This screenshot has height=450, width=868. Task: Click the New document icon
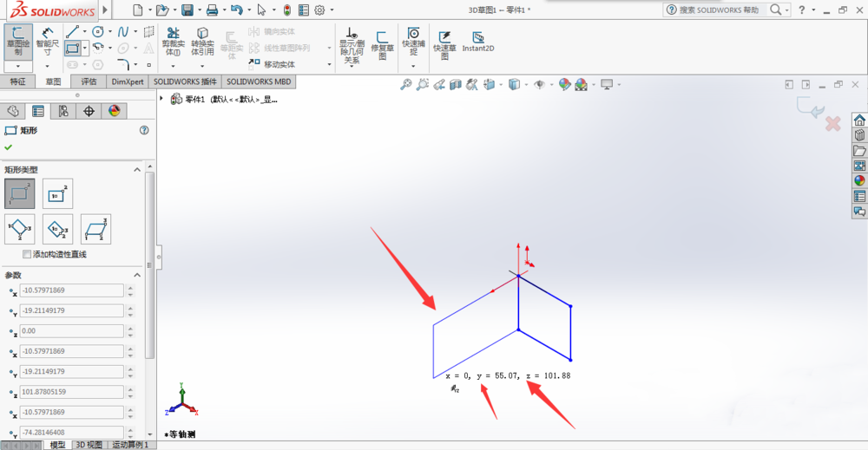click(x=138, y=10)
